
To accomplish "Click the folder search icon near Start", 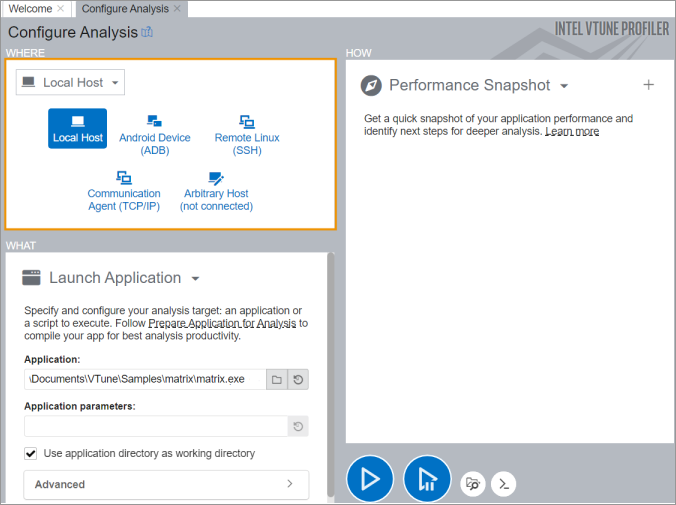I will [x=474, y=484].
